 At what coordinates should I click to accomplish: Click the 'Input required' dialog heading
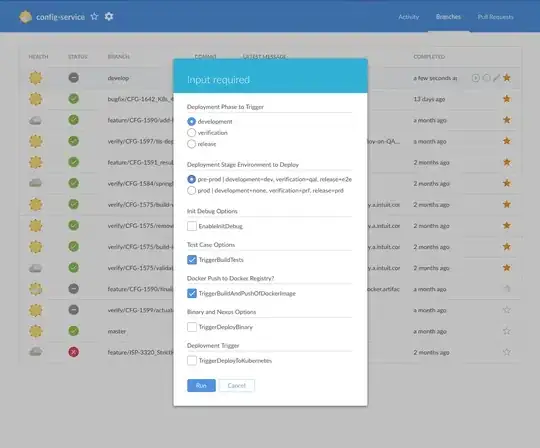click(218, 80)
